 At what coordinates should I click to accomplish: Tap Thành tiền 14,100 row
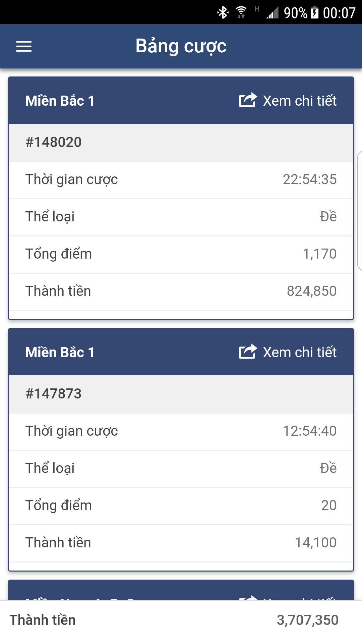[181, 543]
